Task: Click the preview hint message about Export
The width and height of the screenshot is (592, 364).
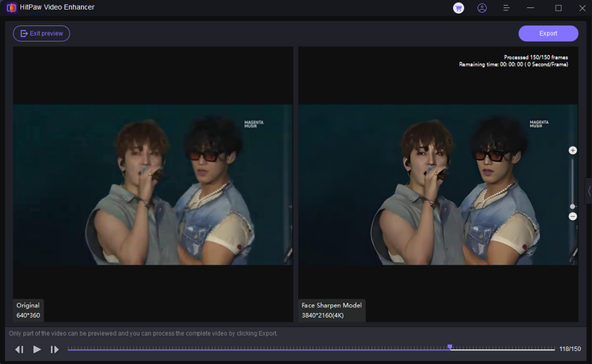Action: click(143, 333)
